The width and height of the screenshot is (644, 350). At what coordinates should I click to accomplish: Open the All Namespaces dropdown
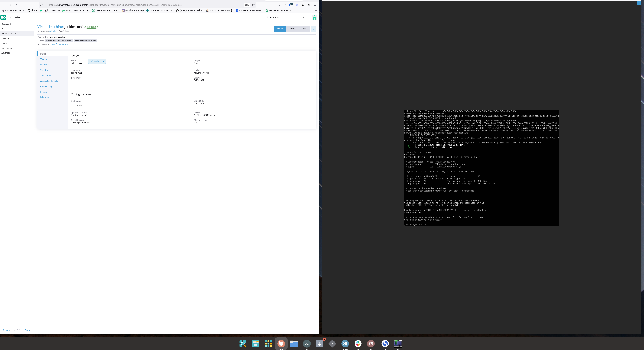286,17
